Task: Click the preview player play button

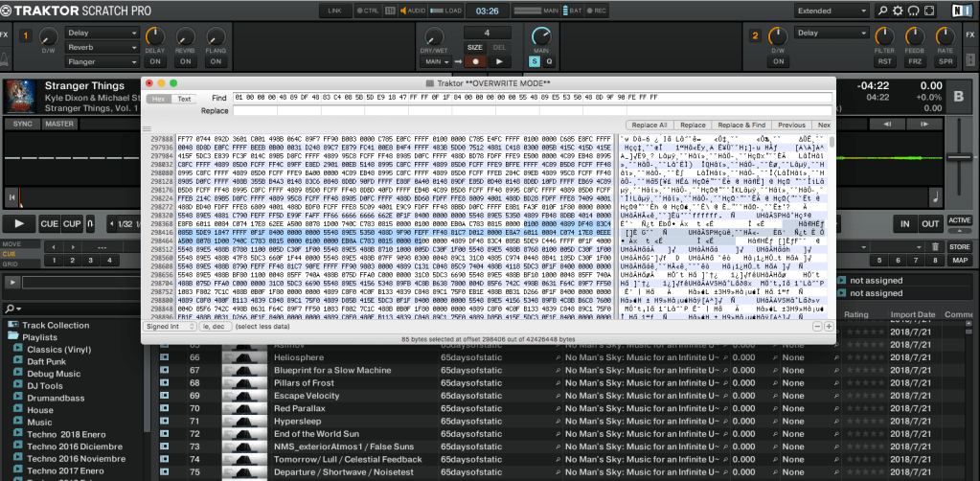Action: click(11, 283)
